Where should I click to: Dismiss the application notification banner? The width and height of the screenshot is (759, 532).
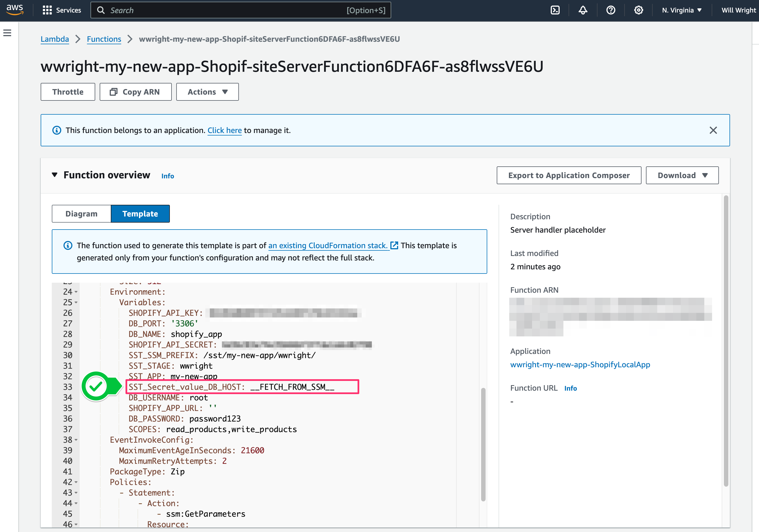click(x=713, y=130)
